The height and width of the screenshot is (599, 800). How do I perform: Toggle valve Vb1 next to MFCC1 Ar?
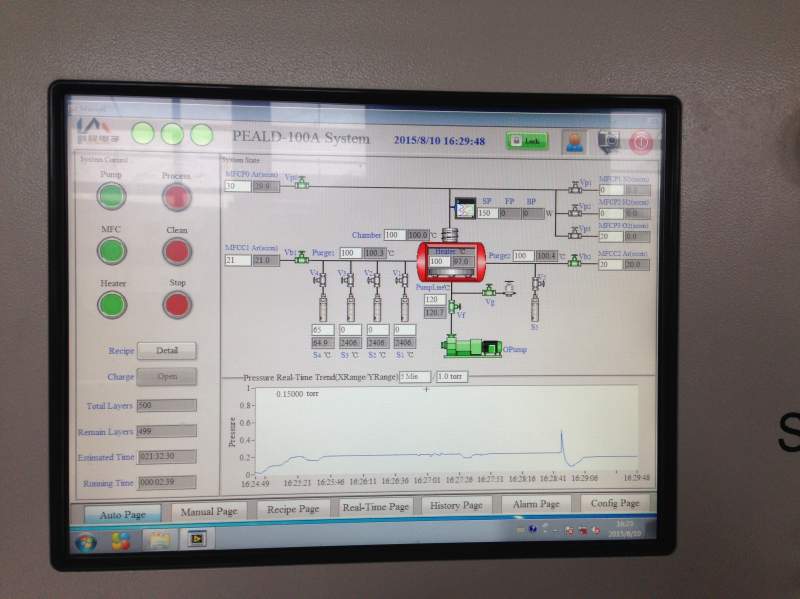click(302, 257)
